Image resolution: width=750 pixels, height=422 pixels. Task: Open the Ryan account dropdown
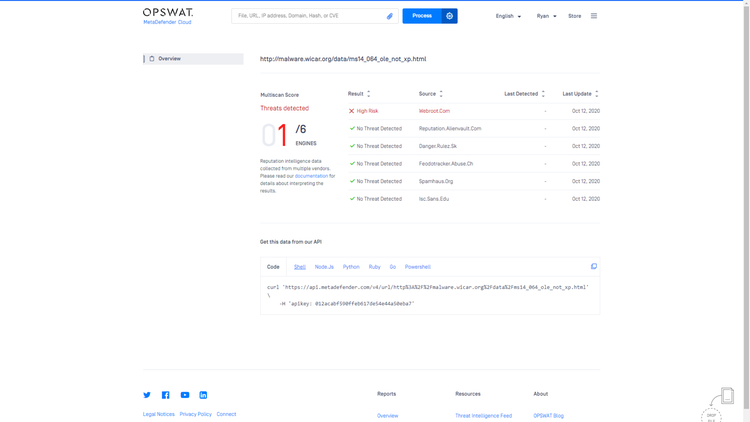[546, 16]
